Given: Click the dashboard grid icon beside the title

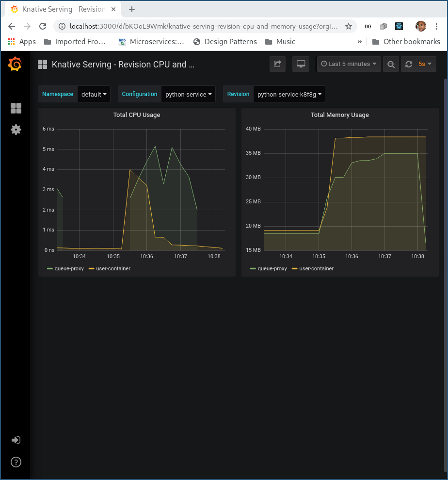Looking at the screenshot, I should point(42,64).
